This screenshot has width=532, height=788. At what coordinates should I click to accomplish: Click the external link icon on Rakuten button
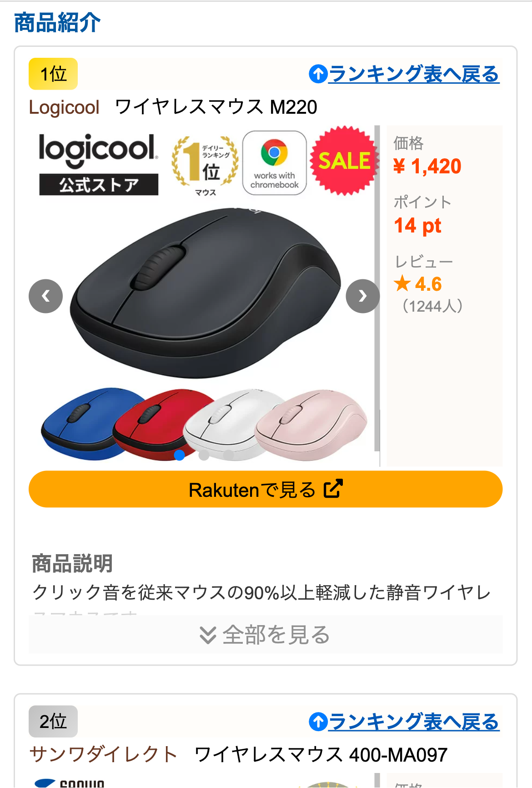click(x=333, y=489)
